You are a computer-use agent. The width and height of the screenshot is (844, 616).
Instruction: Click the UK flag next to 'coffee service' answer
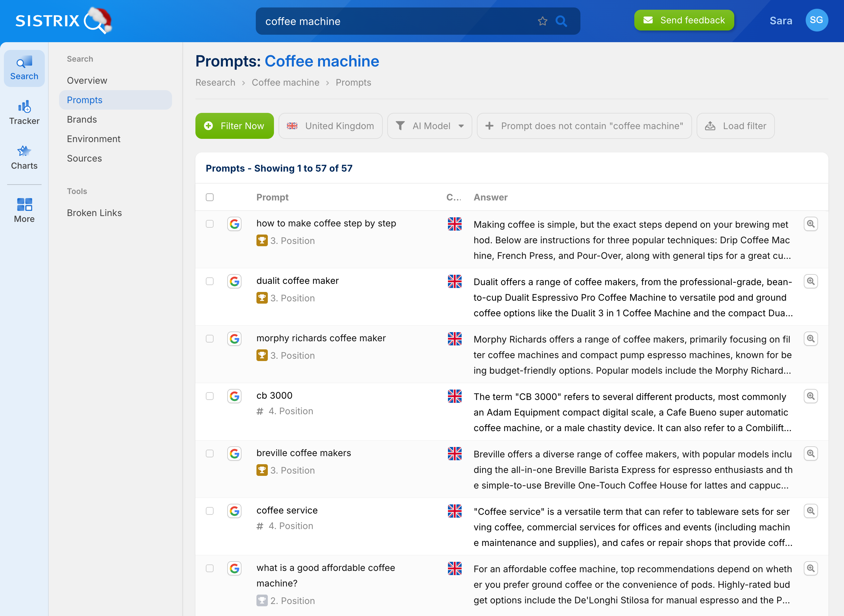455,511
